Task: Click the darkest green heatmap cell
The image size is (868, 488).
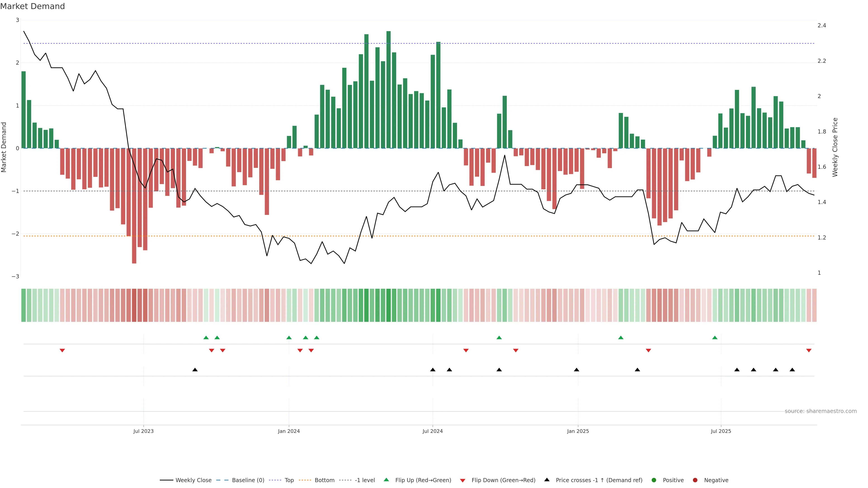Action: 389,305
